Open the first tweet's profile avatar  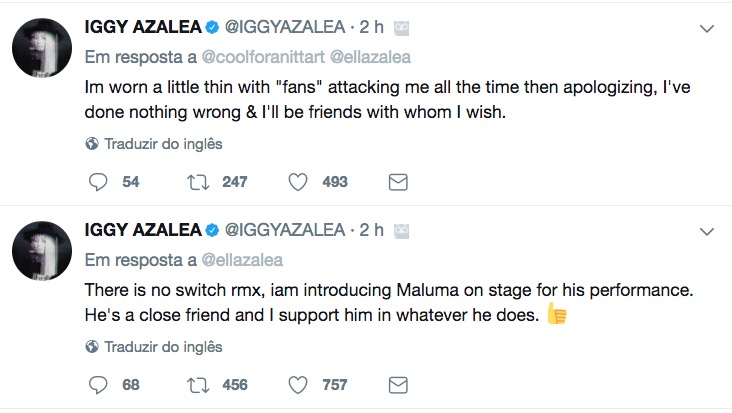pyautogui.click(x=42, y=53)
